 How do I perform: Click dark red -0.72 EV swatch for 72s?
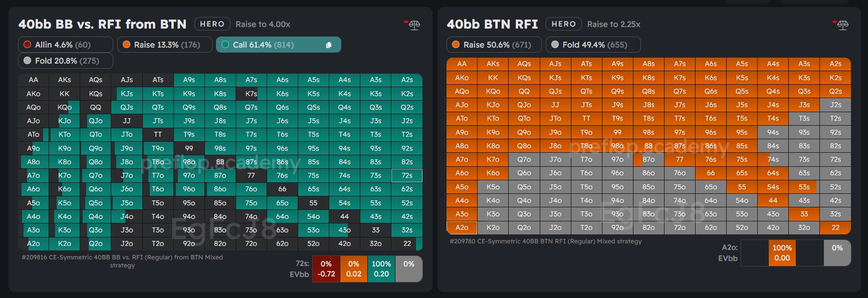point(326,269)
